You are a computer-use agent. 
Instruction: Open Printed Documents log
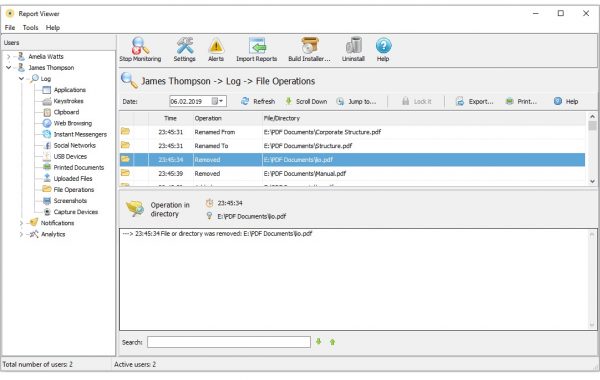click(x=78, y=168)
